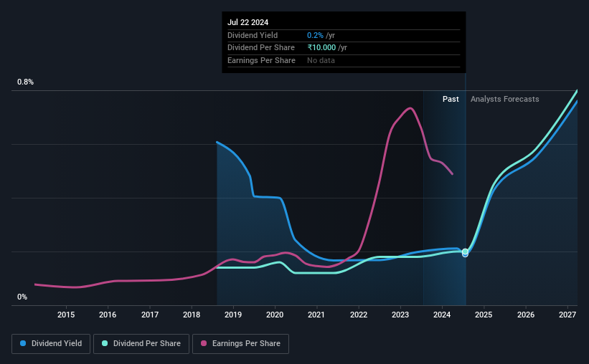Image resolution: width=589 pixels, height=364 pixels.
Task: Toggle the Earnings Per Share legend button
Action: pos(240,344)
